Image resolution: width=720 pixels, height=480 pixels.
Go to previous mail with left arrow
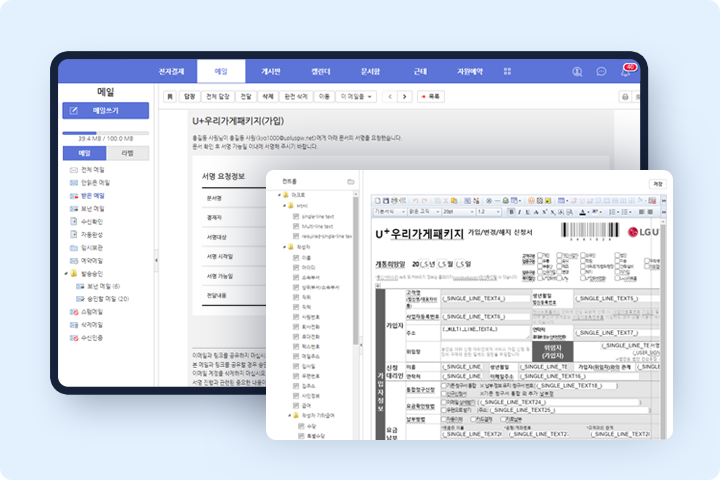pos(390,96)
